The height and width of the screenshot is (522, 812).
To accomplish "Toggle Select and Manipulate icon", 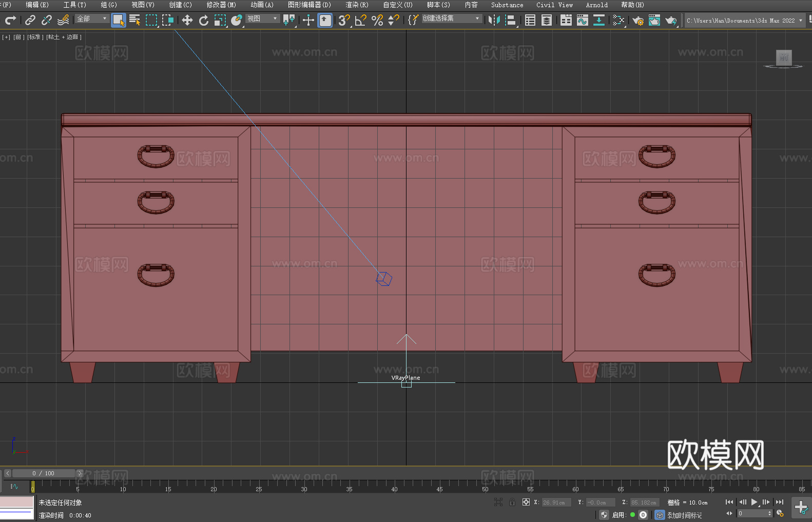I will tap(308, 20).
